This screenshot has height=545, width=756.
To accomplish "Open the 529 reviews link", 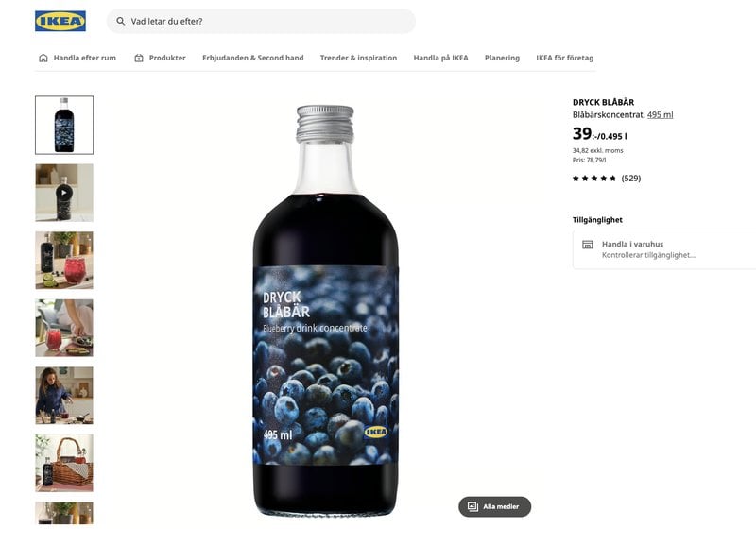I will point(631,179).
